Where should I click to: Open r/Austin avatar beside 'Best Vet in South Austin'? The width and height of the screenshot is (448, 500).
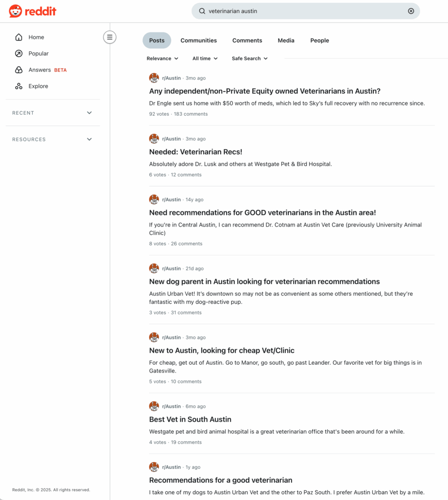154,406
